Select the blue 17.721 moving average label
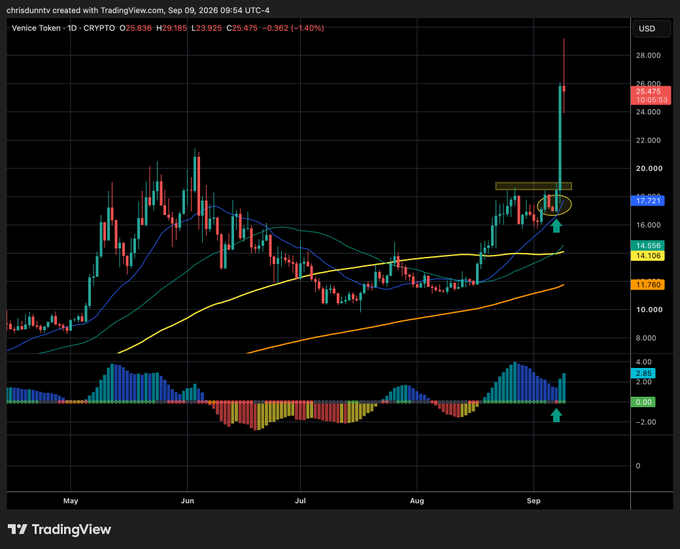Viewport: 680px width, 549px height. click(647, 201)
